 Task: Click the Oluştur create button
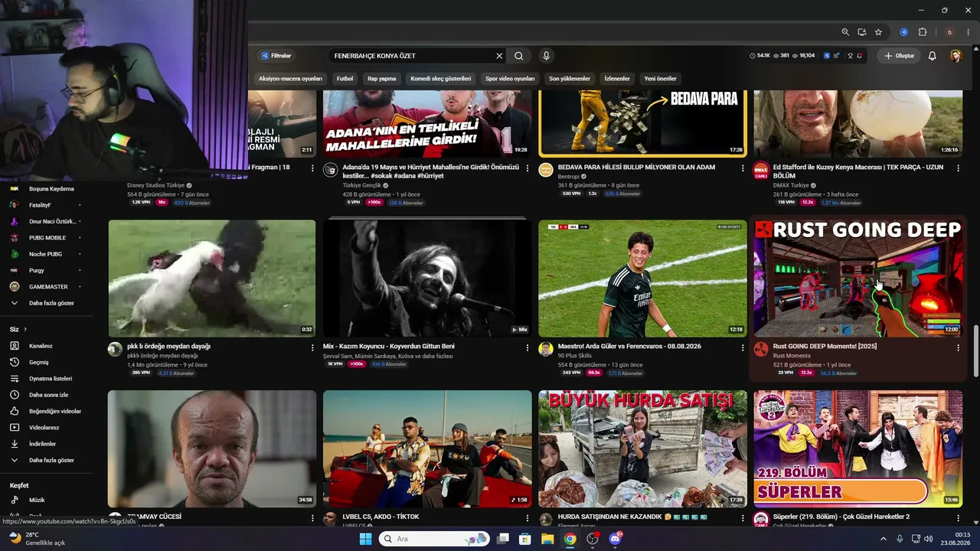tap(899, 56)
